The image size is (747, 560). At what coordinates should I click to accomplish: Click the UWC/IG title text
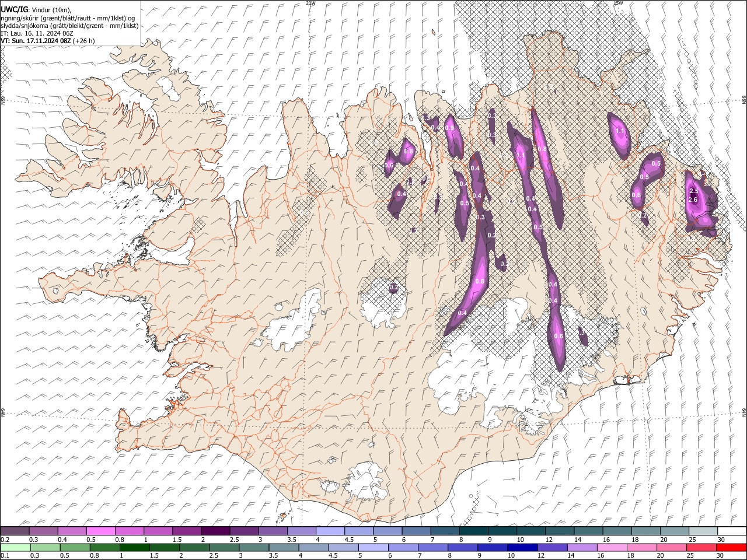coord(14,9)
